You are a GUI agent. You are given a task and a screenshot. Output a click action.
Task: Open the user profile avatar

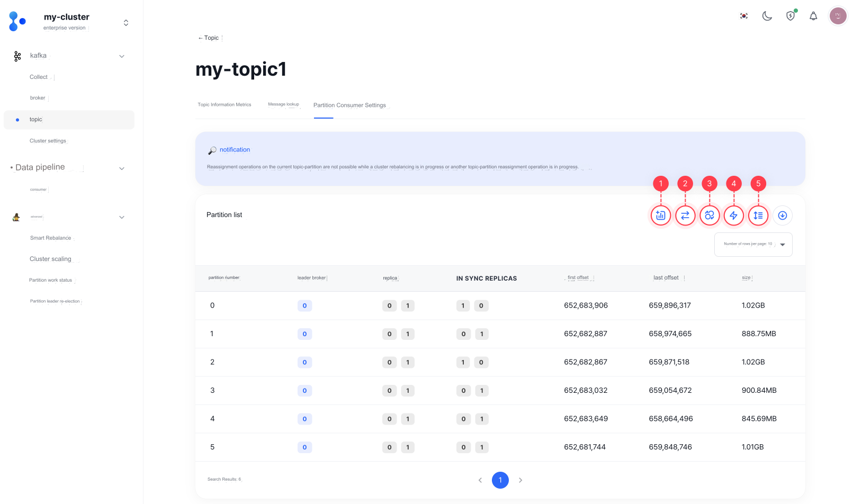click(838, 16)
